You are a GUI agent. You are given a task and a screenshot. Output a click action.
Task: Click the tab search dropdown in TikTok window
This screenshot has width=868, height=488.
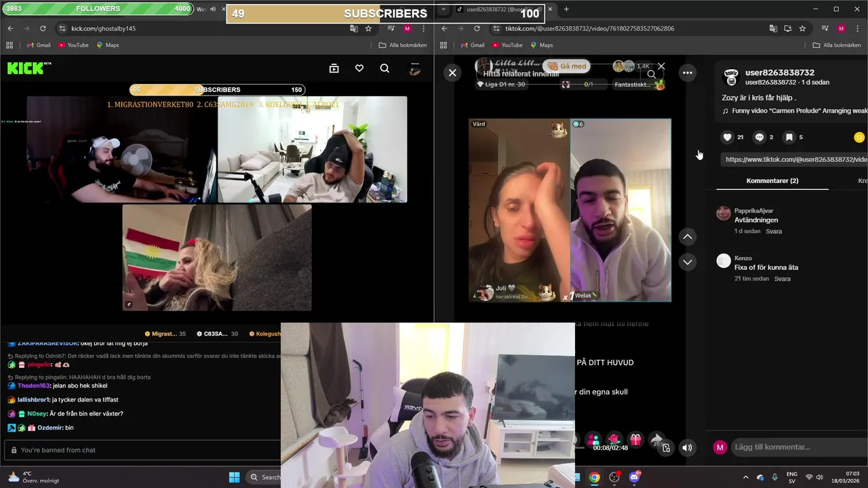click(443, 9)
